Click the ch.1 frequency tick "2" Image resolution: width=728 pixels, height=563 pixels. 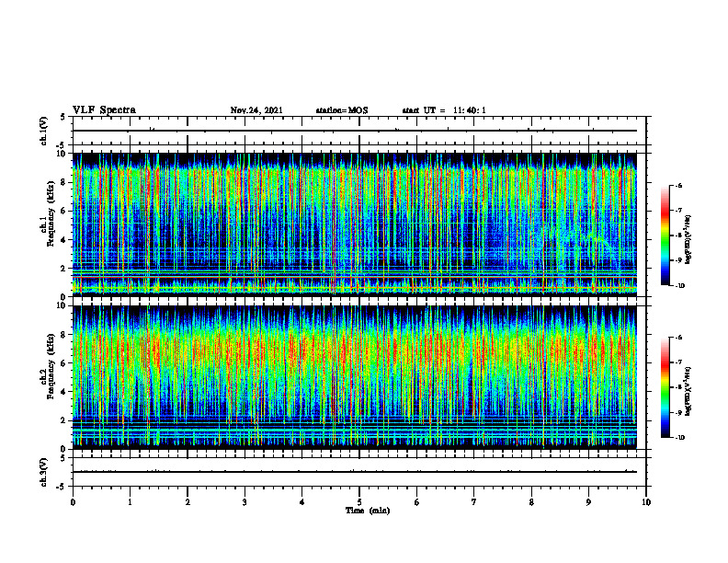[64, 269]
